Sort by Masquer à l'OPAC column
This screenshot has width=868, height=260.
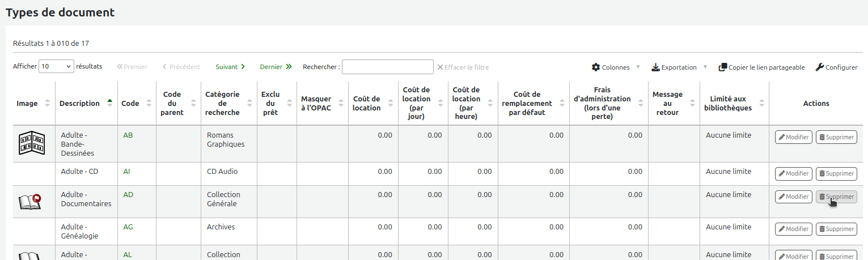point(323,103)
